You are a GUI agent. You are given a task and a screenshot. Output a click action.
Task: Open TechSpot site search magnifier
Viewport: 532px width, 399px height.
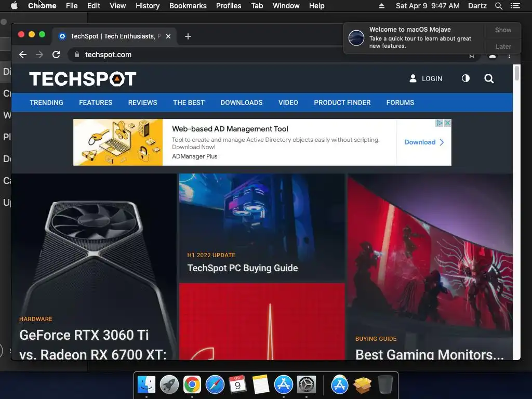coord(489,79)
